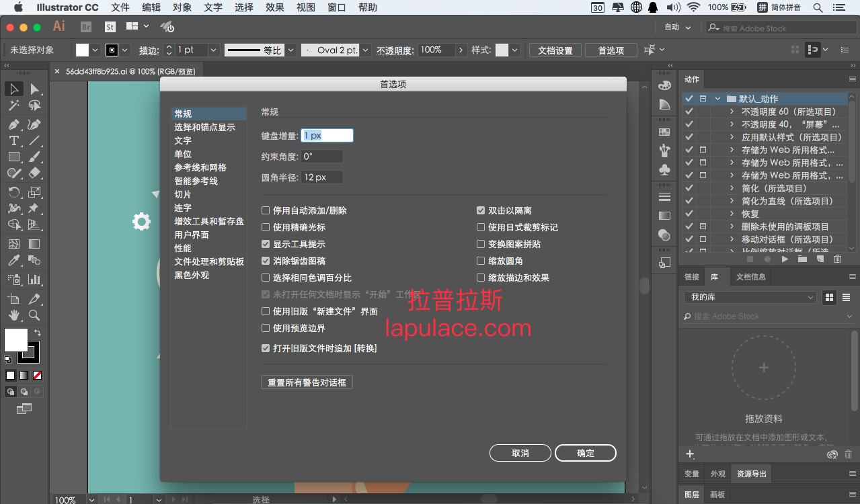This screenshot has width=860, height=504.
Task: Open the Bridge app icon
Action: click(86, 27)
